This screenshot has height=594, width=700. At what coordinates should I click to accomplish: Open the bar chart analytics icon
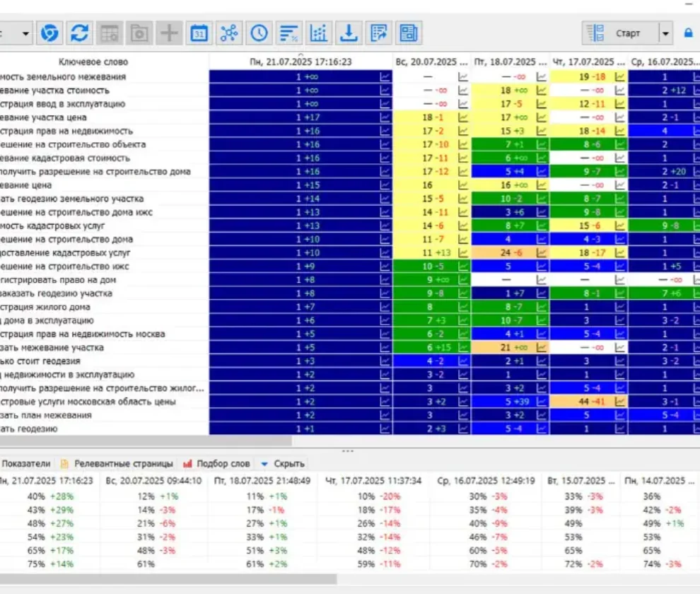pyautogui.click(x=319, y=33)
